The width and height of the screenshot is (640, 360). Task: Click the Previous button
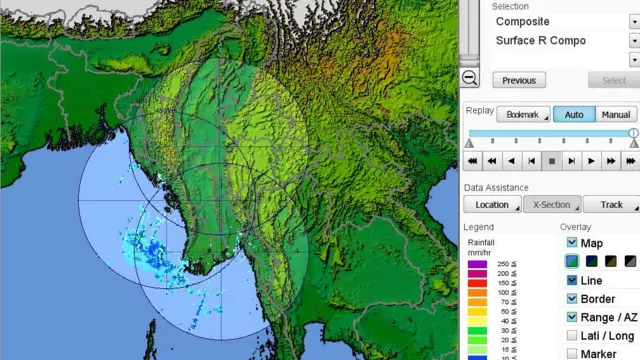(519, 80)
